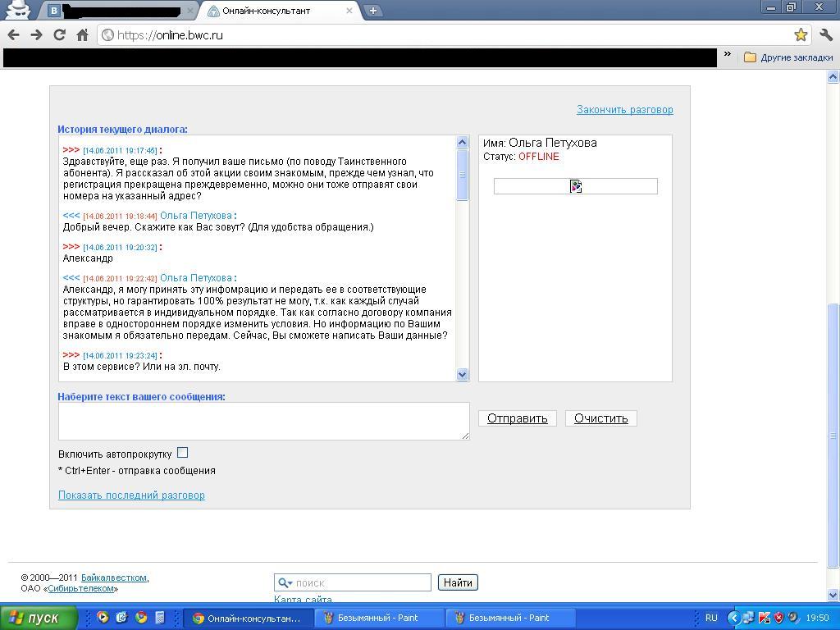This screenshot has height=630, width=840.
Task: Open a new tab with plus button
Action: pyautogui.click(x=372, y=11)
